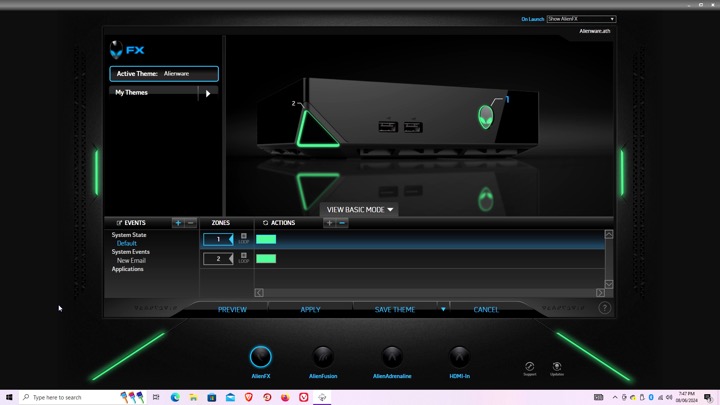Collapse to View Basic Mode
The width and height of the screenshot is (720, 405).
(360, 210)
